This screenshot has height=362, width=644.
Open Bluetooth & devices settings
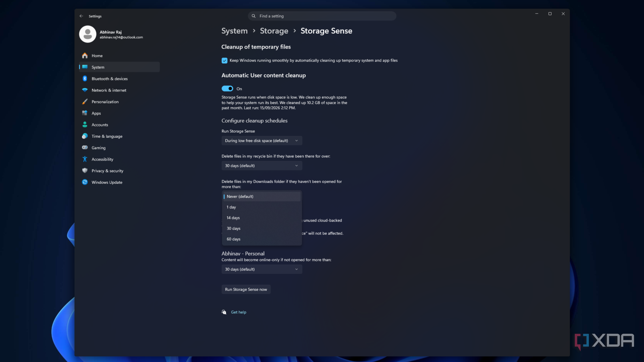pos(119,79)
